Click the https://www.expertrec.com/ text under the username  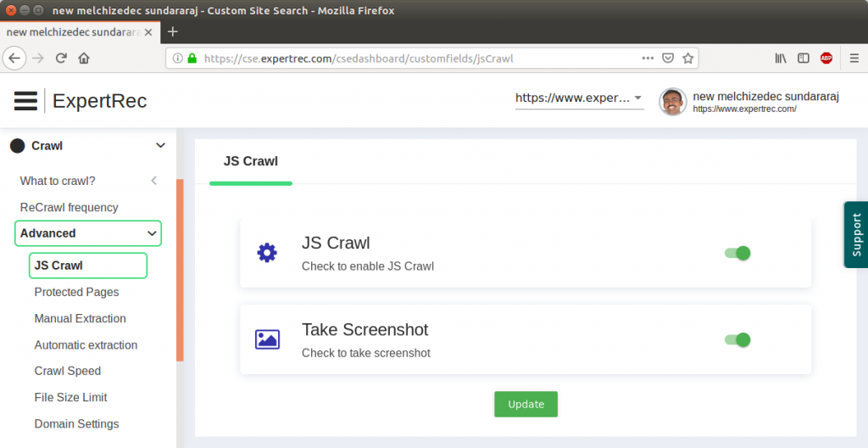[744, 109]
